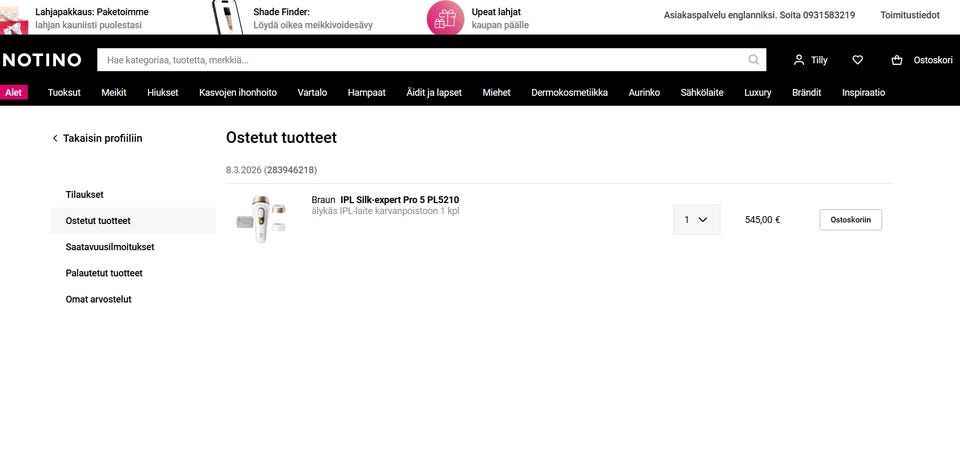
Task: Open the Miehet menu
Action: tap(497, 92)
